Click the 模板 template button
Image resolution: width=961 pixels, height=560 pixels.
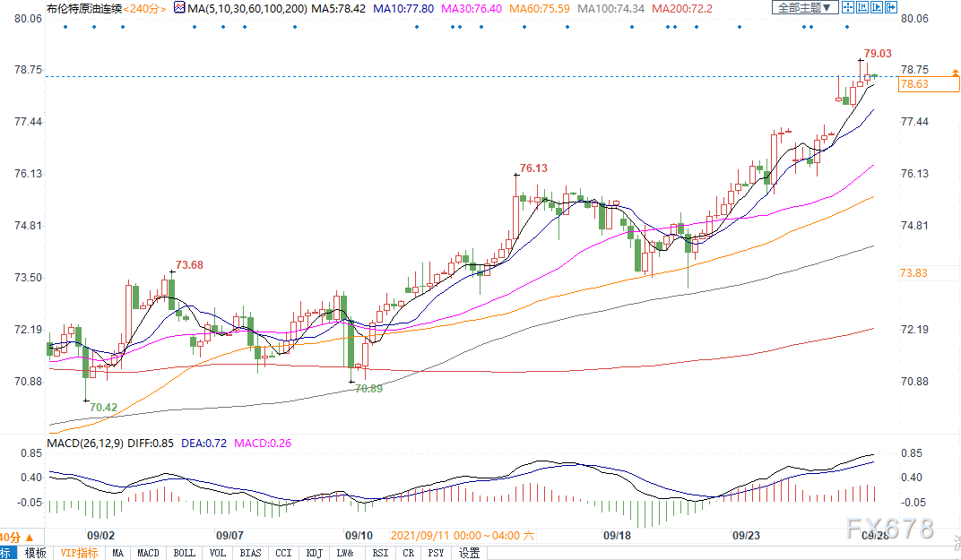pyautogui.click(x=35, y=553)
